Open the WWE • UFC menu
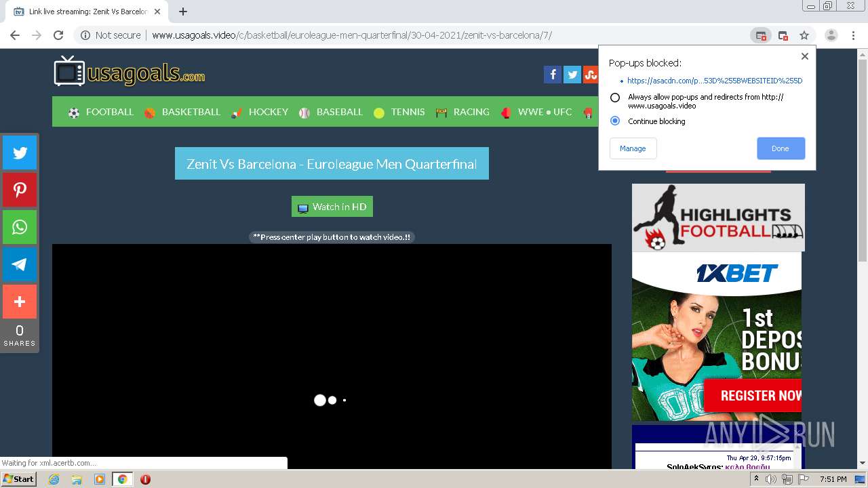The width and height of the screenshot is (868, 488). point(536,112)
